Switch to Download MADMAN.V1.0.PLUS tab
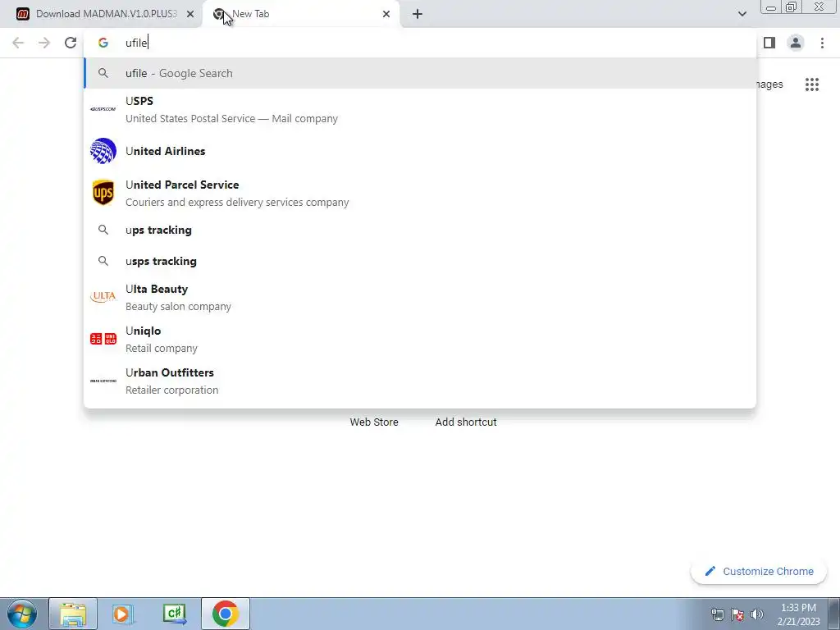Screen dimensions: 840x630 pos(101,14)
